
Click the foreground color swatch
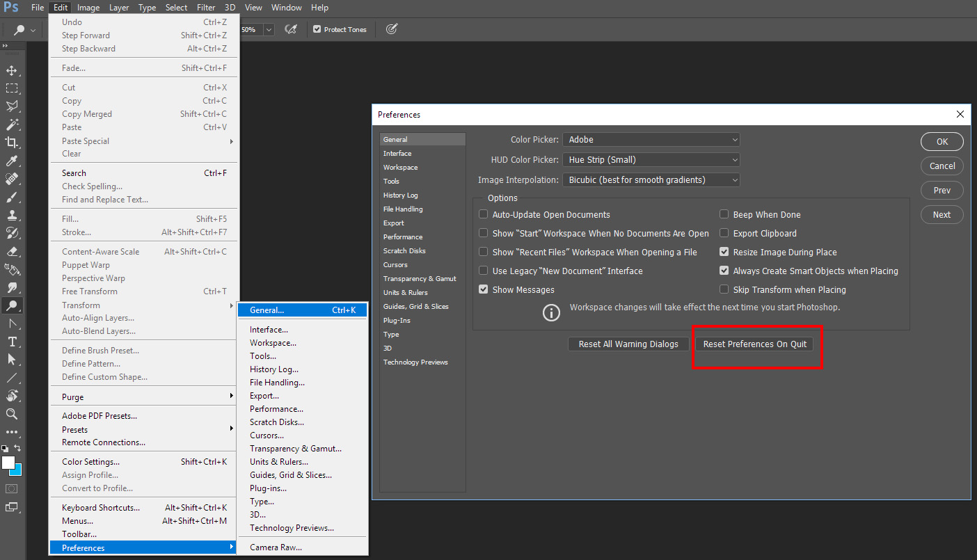point(10,463)
